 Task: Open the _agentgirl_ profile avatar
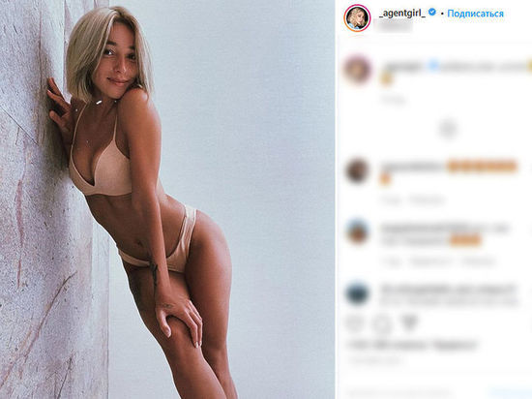(357, 18)
